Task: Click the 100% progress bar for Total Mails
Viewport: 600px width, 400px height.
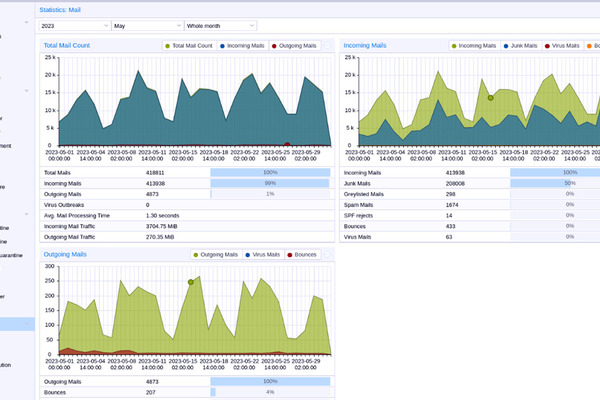Action: tap(270, 173)
